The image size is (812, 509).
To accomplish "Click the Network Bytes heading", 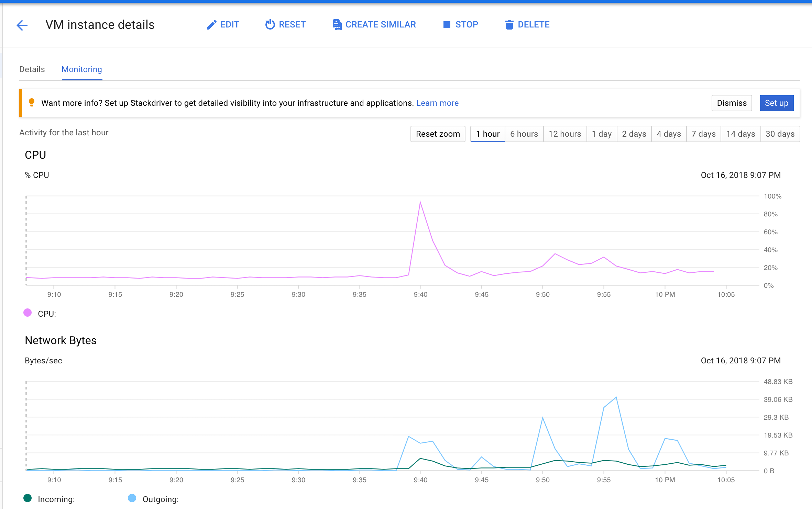I will pos(61,340).
